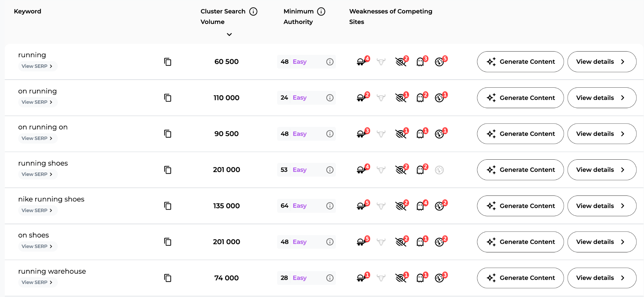This screenshot has height=297, width=644.
Task: Generate Content for 'on running' keyword
Action: [520, 98]
